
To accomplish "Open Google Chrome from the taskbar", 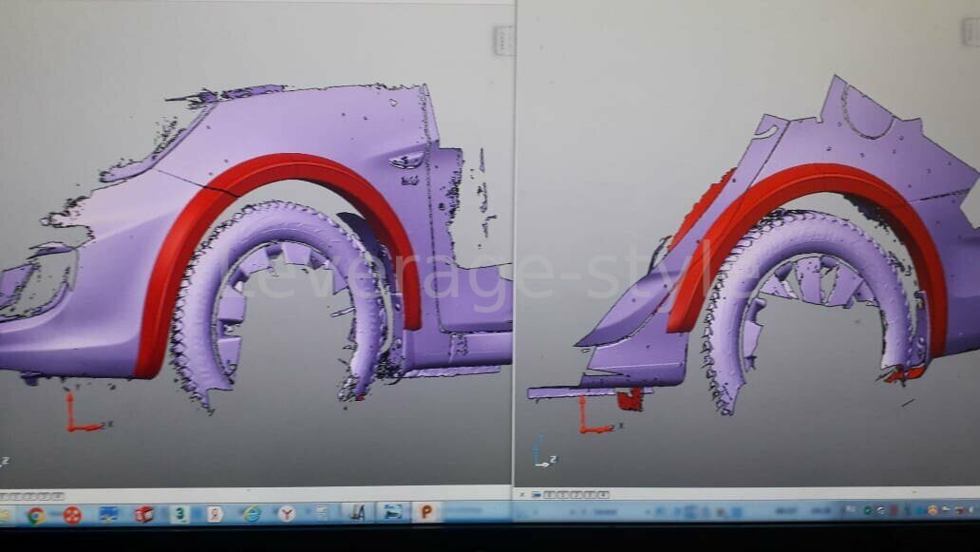I will coord(35,515).
